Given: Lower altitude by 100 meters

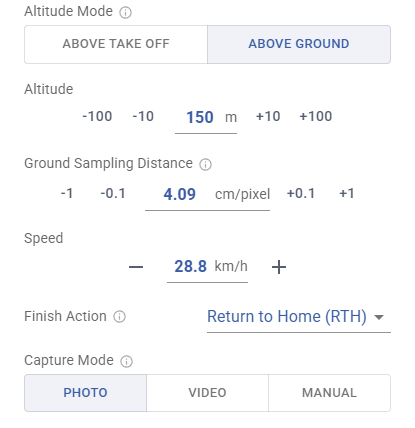Looking at the screenshot, I should 97,117.
